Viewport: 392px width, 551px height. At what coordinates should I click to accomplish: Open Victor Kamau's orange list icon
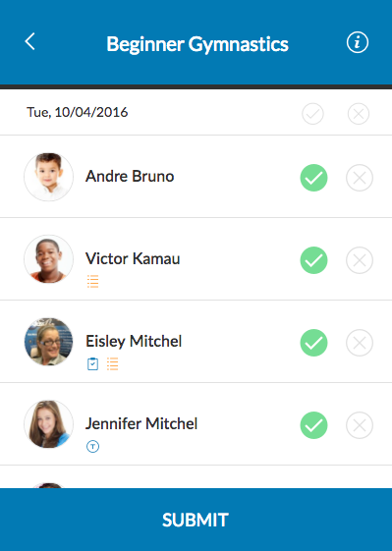point(92,281)
